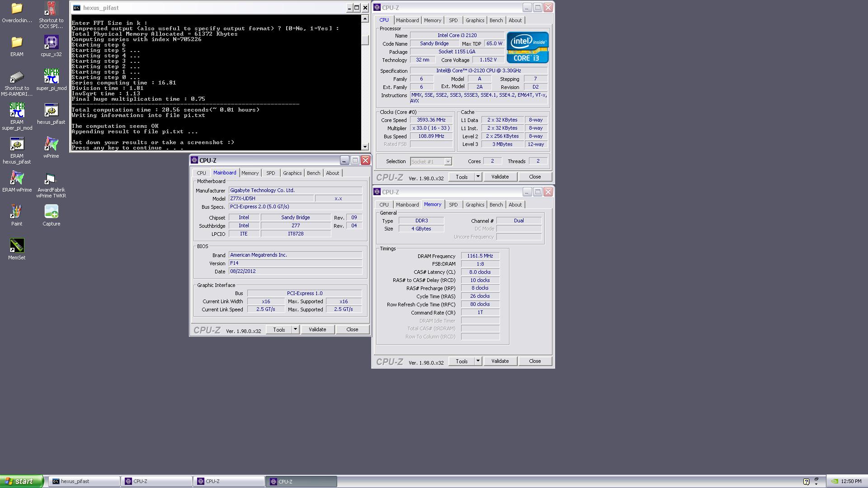868x488 pixels.
Task: Click Close button in Memory window
Action: coord(535,361)
